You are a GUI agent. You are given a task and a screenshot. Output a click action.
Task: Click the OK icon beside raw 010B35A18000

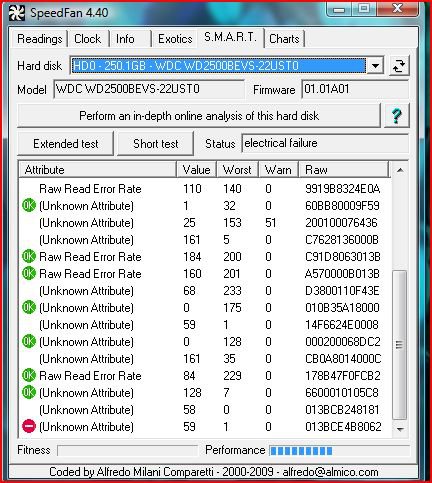(29, 308)
